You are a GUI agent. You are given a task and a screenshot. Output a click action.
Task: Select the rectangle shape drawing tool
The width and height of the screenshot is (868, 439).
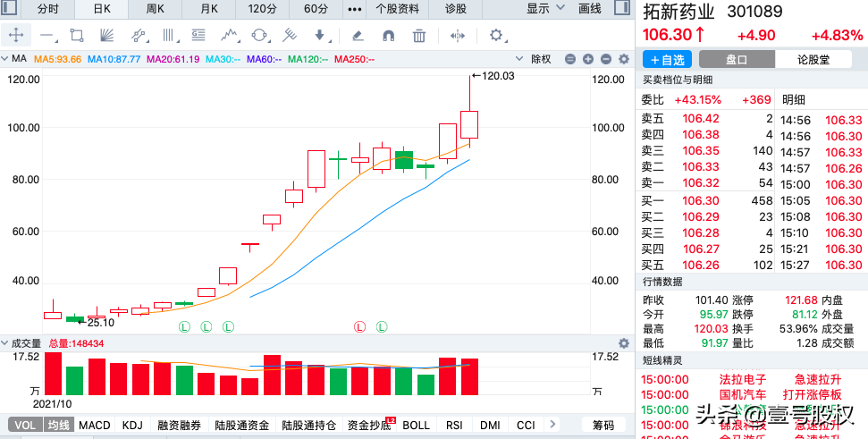pyautogui.click(x=77, y=36)
